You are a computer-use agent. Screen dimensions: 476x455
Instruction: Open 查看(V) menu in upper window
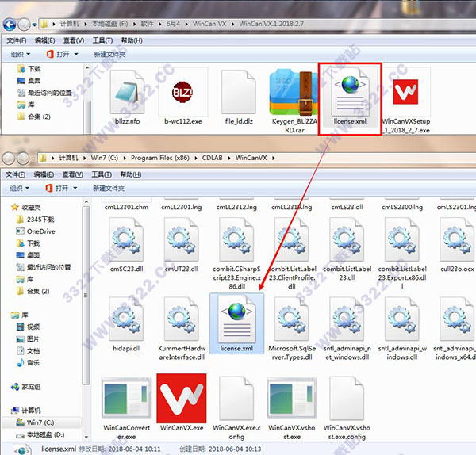(x=74, y=40)
